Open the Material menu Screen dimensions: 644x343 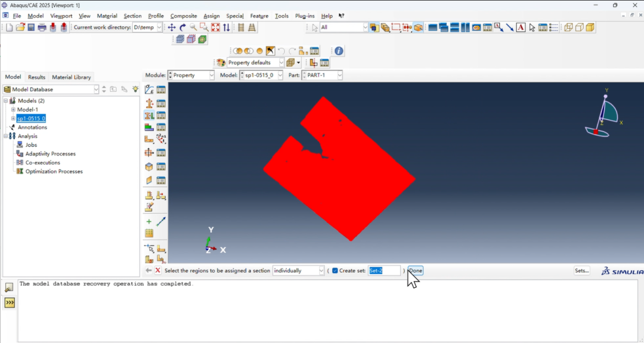107,16
